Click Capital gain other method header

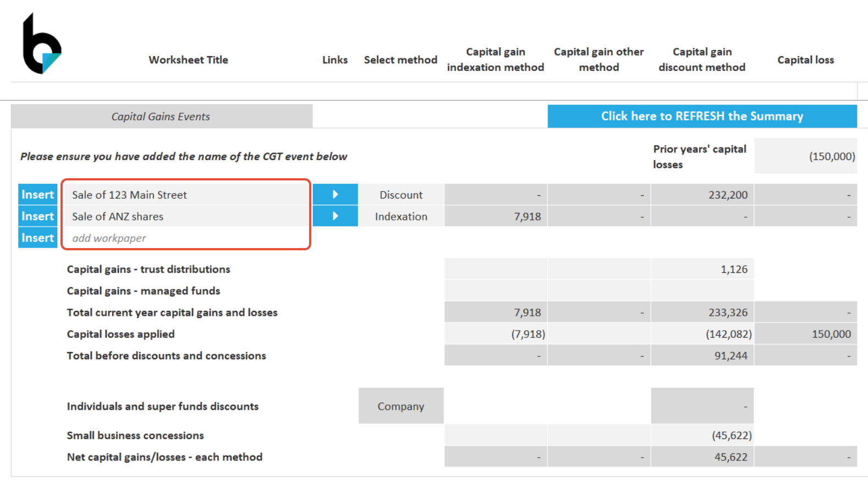pos(598,59)
